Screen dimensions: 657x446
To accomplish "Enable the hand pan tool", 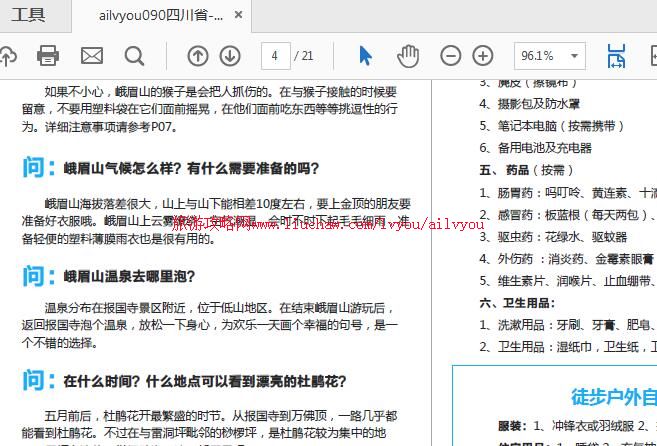I will click(408, 56).
